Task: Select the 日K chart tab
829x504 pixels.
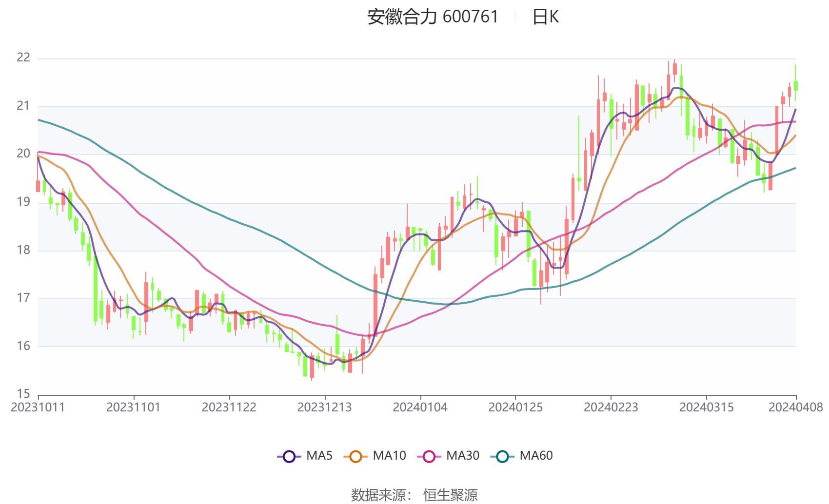Action: pyautogui.click(x=545, y=17)
